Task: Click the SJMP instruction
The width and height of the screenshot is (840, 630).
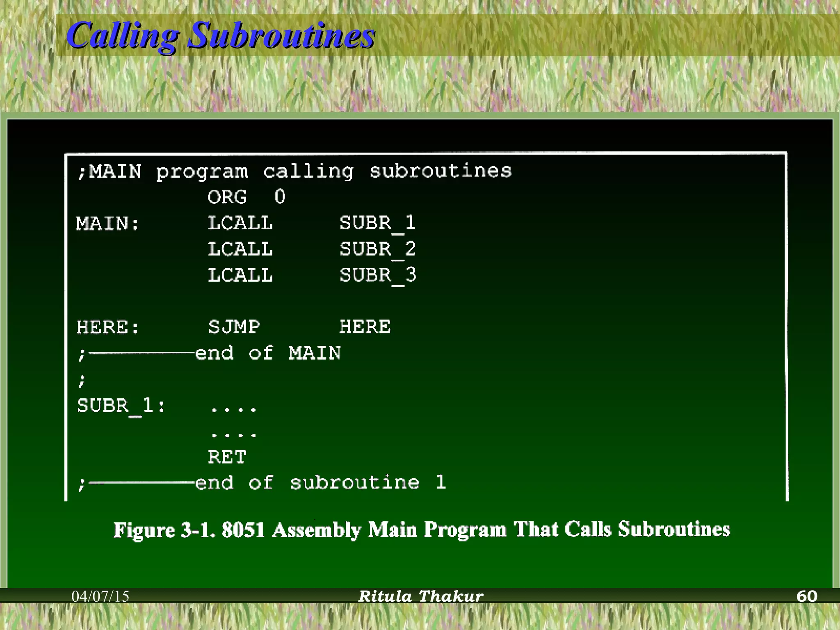Action: pyautogui.click(x=234, y=327)
